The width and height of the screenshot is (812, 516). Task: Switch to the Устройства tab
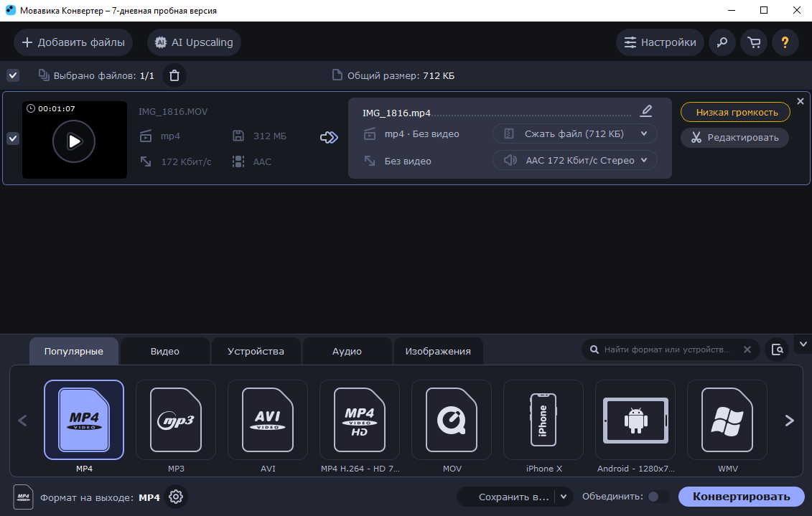coord(256,352)
